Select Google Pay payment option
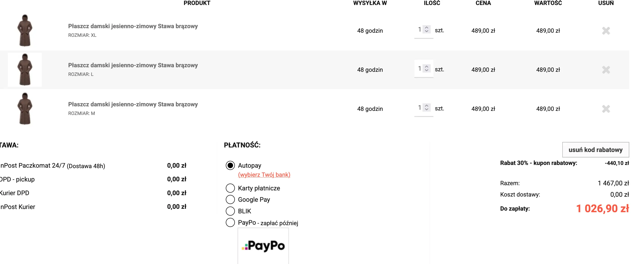644x264 pixels. [x=230, y=199]
